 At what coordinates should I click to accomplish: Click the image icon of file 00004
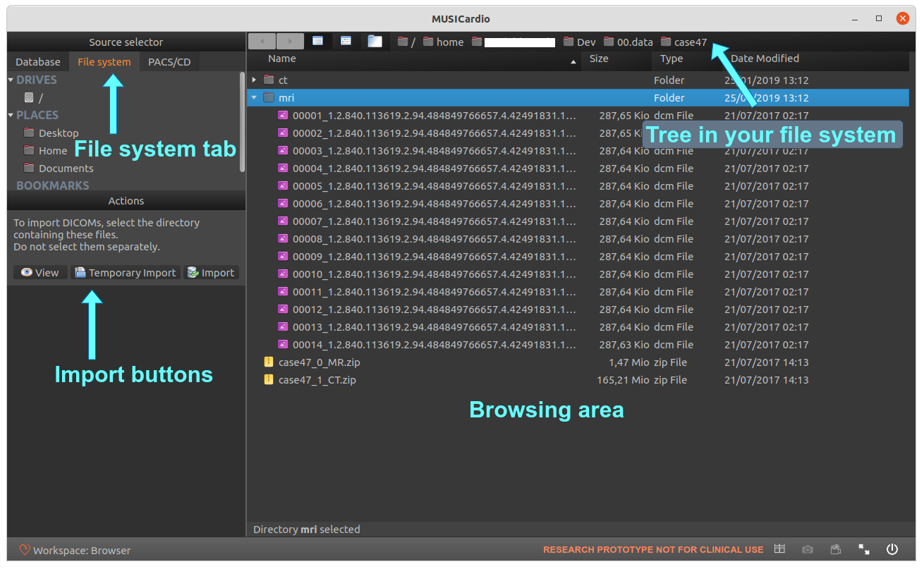coord(283,168)
